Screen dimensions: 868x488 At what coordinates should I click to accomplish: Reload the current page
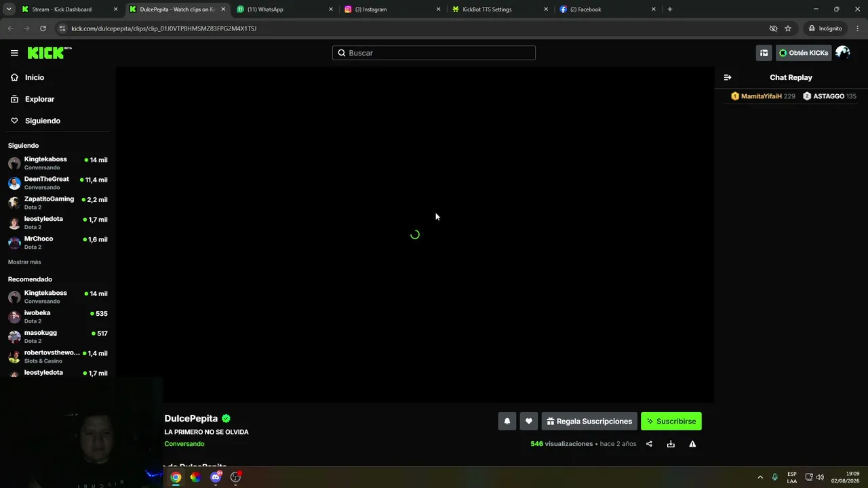[x=43, y=28]
